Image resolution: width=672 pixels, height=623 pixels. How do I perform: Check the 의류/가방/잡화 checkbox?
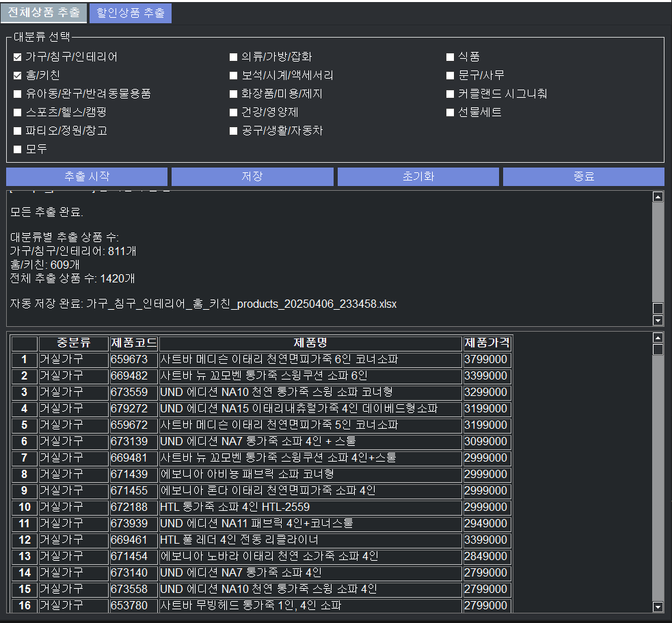point(234,57)
